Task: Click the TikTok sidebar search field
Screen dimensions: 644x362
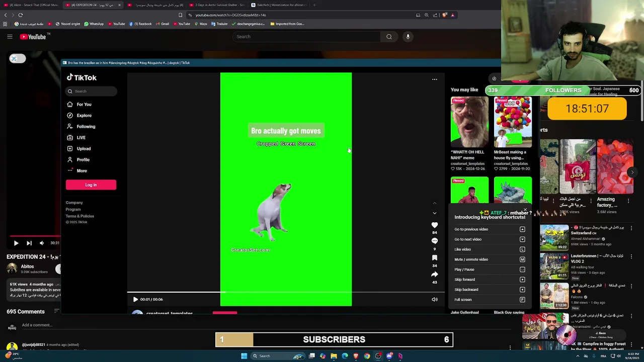Action: [x=91, y=91]
